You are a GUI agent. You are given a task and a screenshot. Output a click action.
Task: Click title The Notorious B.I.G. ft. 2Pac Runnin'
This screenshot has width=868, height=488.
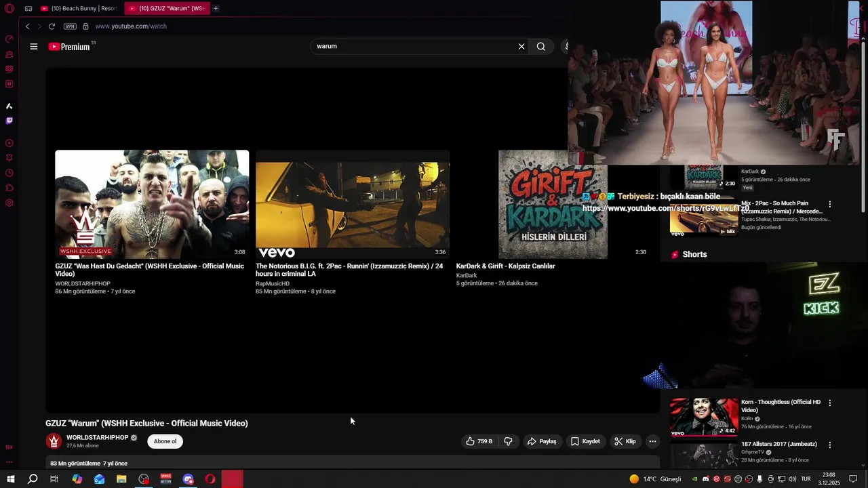349,270
